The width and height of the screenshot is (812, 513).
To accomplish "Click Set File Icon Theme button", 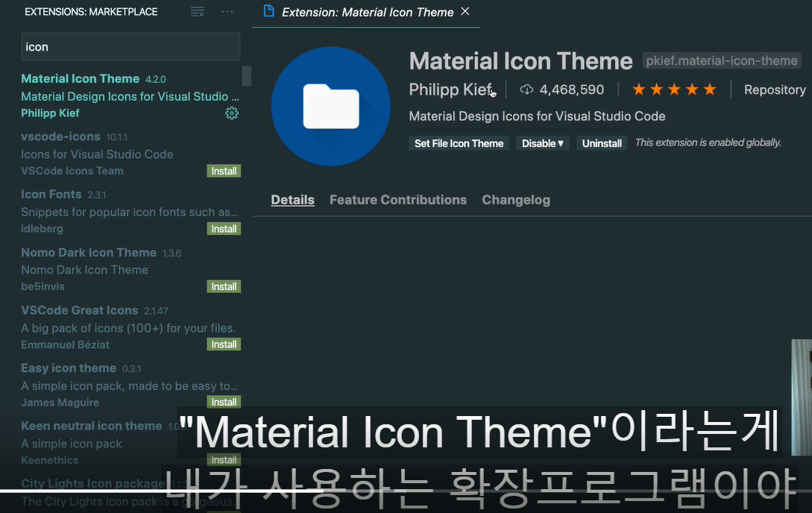I will click(x=459, y=143).
